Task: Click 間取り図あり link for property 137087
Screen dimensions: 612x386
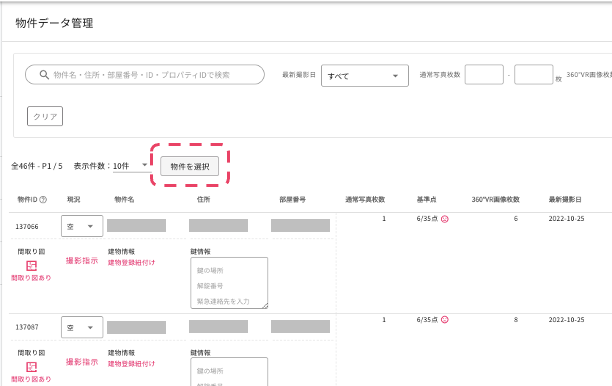Action: point(31,379)
